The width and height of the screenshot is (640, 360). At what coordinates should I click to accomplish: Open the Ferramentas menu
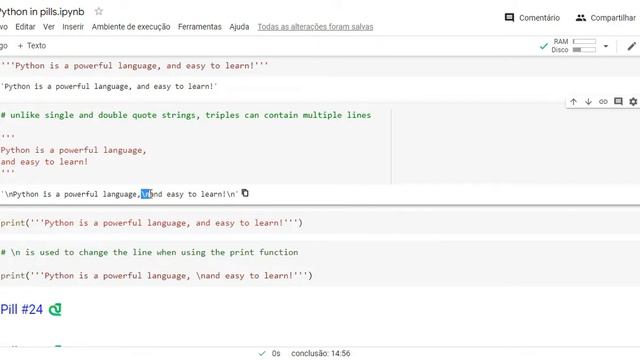[x=200, y=27]
